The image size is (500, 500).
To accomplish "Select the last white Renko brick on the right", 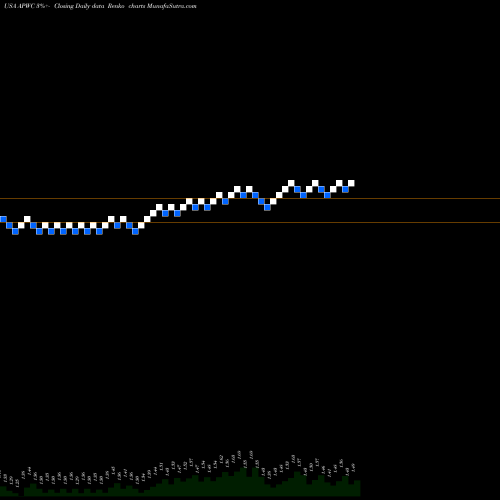I will click(351, 183).
